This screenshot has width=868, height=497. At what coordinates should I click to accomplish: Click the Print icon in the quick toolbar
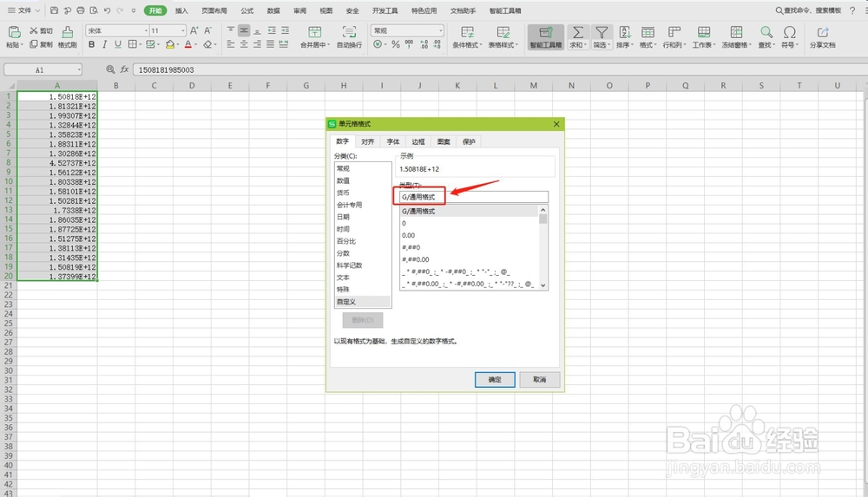click(x=81, y=10)
